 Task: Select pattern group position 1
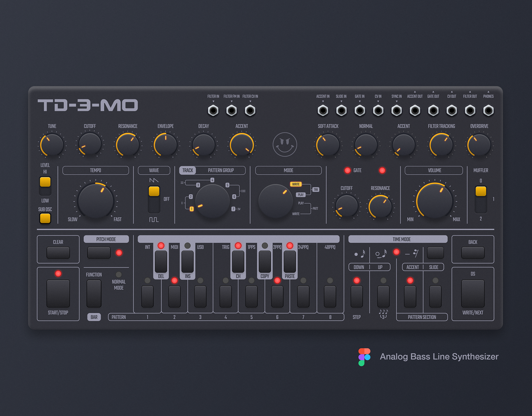[x=192, y=209]
